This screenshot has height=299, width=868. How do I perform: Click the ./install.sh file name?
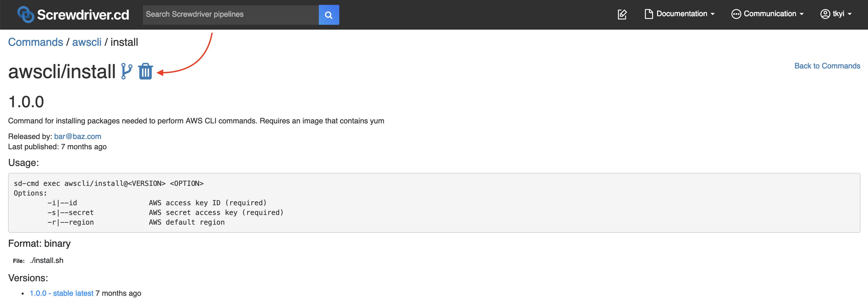tap(46, 261)
